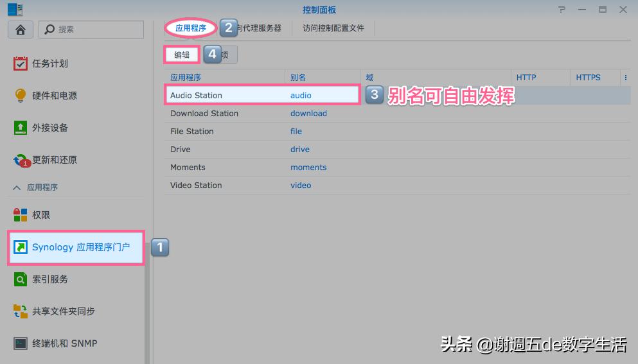Select 外接设备 in the sidebar

(x=50, y=128)
